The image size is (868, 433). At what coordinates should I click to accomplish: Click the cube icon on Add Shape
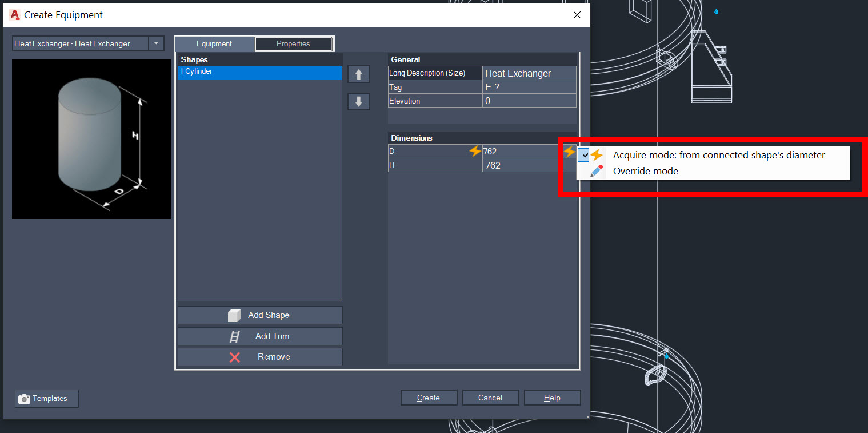tap(235, 315)
